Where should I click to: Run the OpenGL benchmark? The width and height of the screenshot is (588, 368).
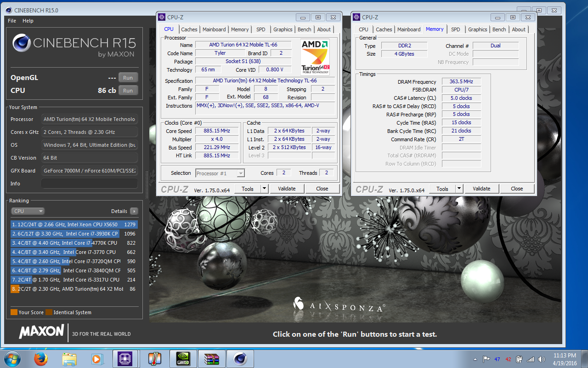128,78
